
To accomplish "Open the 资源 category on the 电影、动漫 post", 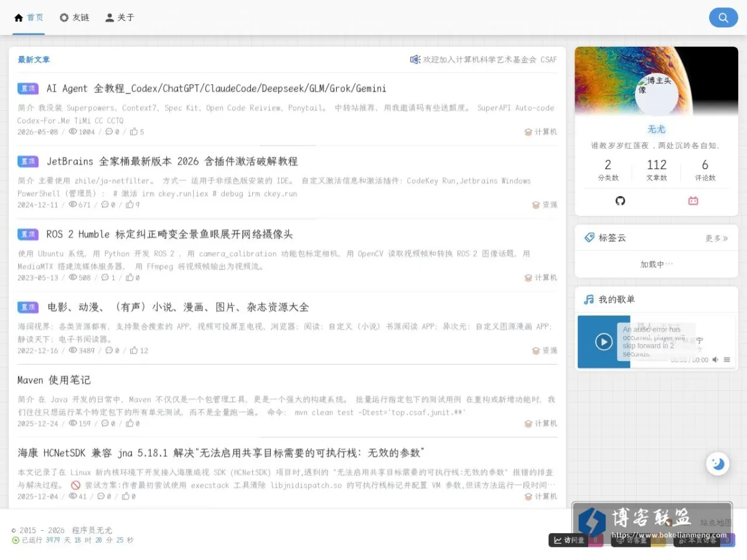I will (x=550, y=350).
